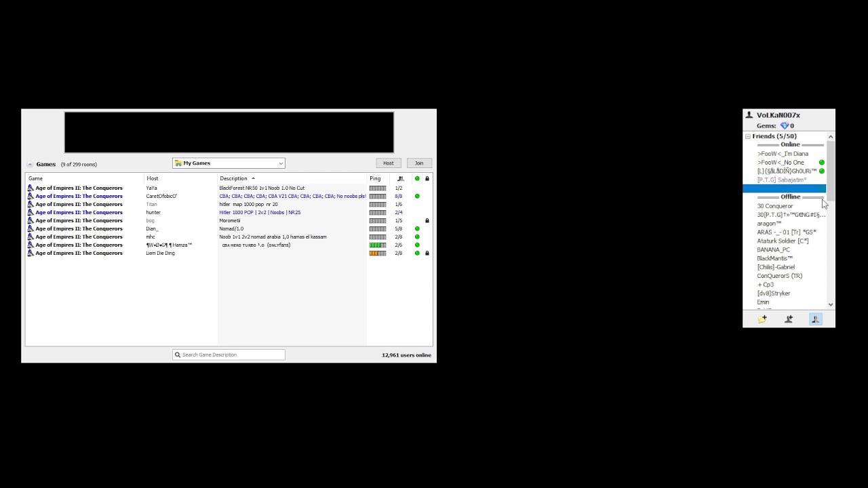The image size is (868, 488).
Task: Sort by green status dot column header
Action: [417, 178]
